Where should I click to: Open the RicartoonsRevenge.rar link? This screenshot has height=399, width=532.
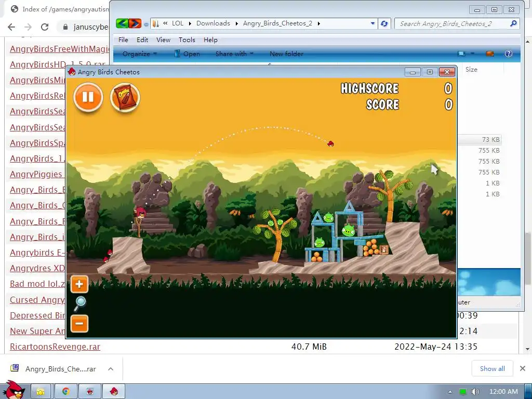point(55,347)
